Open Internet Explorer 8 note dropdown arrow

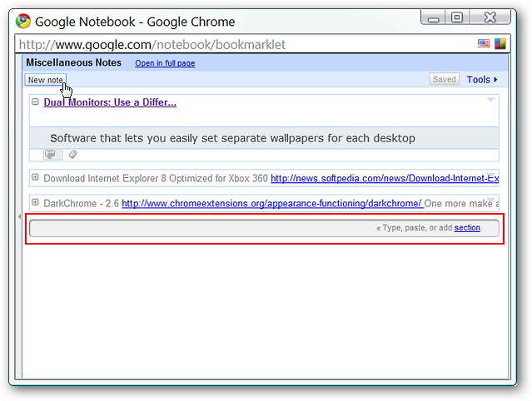[490, 176]
